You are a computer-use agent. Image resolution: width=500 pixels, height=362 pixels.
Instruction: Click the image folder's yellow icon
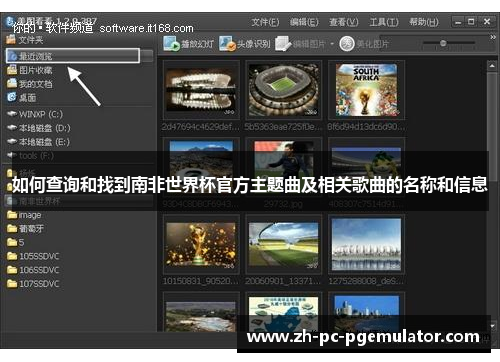12,215
